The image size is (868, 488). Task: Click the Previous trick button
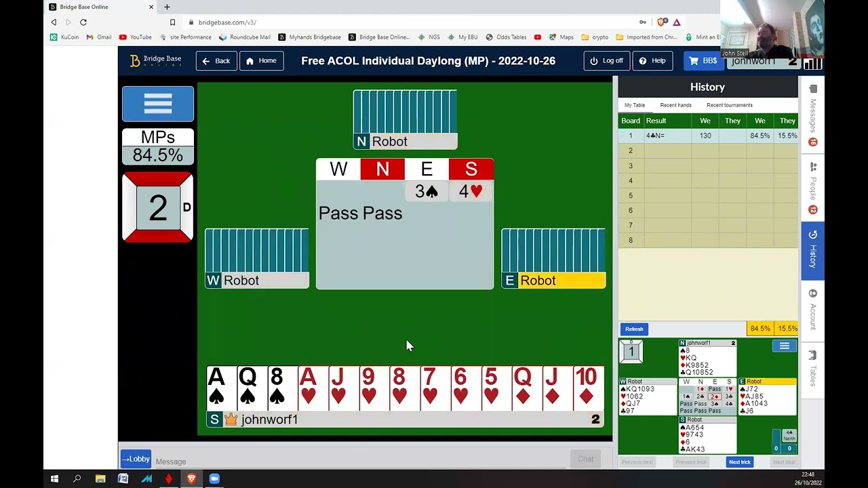point(691,462)
